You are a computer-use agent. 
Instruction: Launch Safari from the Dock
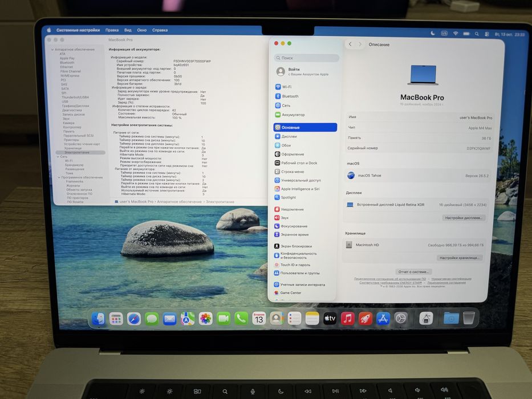coord(133,319)
